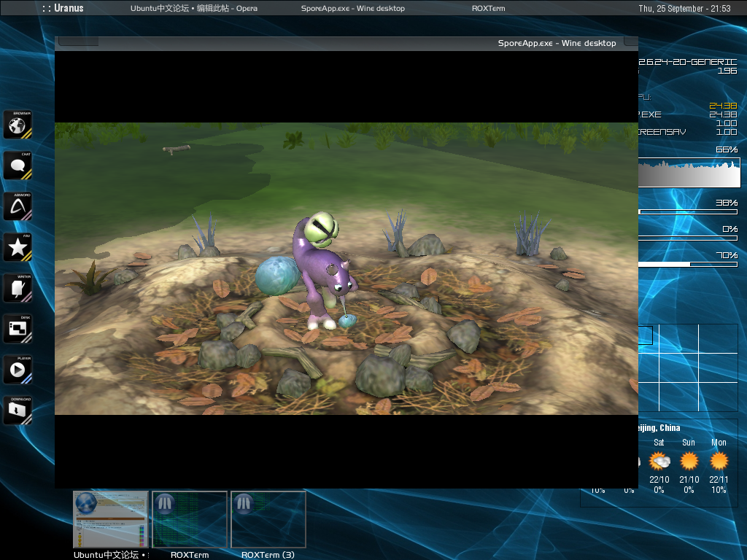The image size is (747, 560).
Task: Click the yellow 24.38 CPU value
Action: coord(723,106)
